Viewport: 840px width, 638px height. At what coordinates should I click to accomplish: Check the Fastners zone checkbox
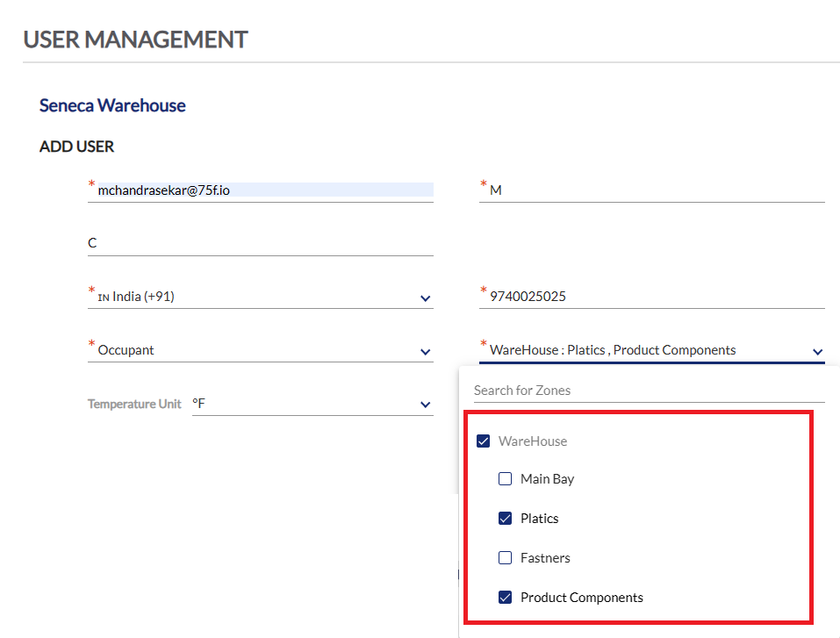505,557
